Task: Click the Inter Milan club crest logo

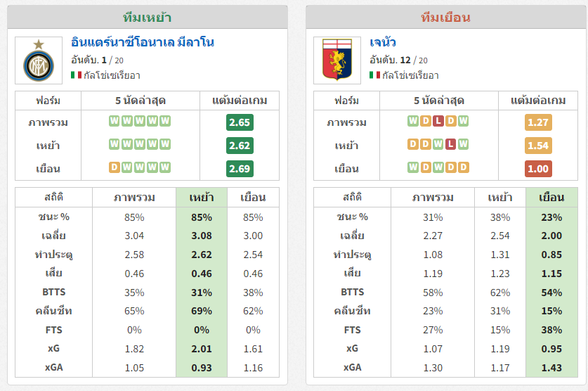Action: (x=39, y=60)
